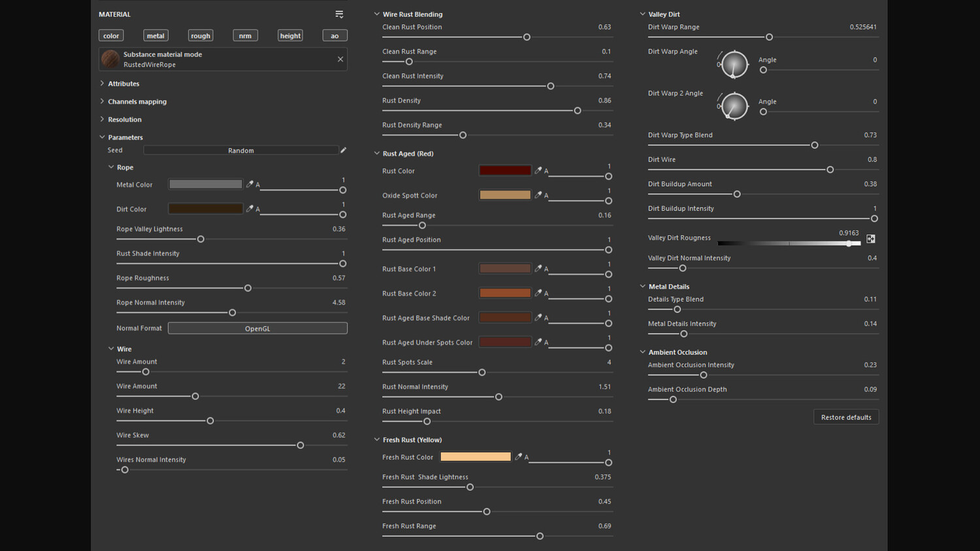Remove the RustedWireRope substance material
980x551 pixels.
pyautogui.click(x=340, y=59)
